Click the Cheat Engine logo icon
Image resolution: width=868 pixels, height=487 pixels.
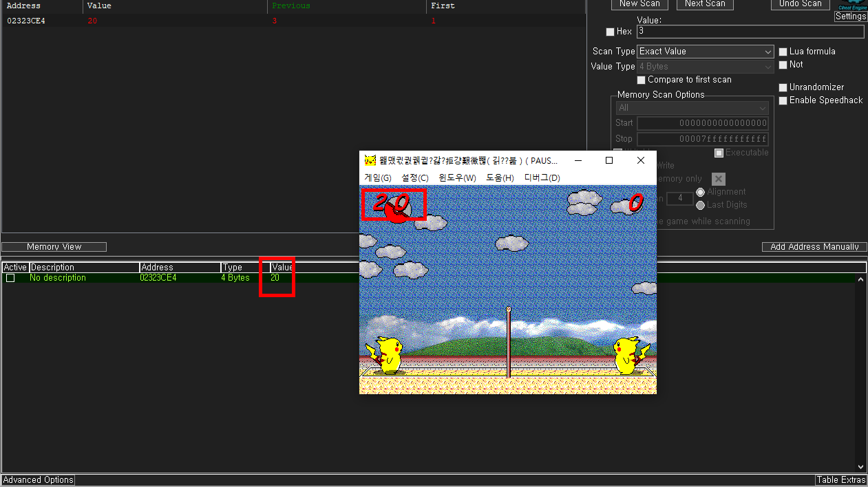coord(852,5)
